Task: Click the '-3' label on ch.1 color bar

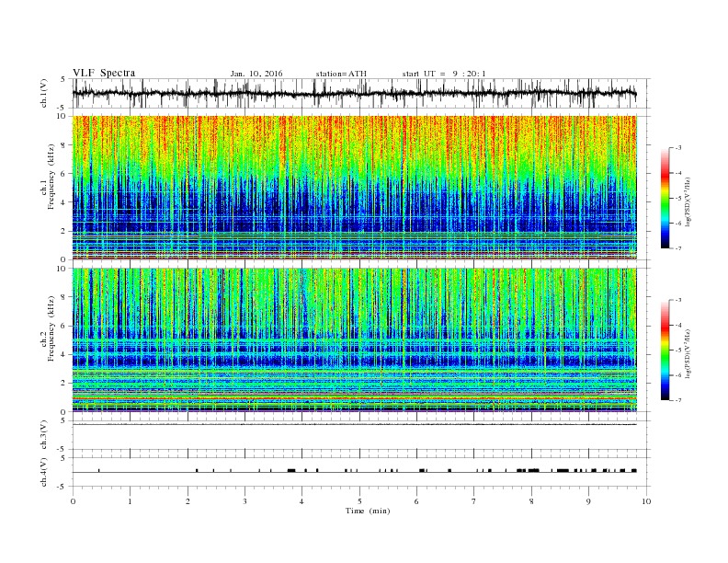Action: pyautogui.click(x=678, y=148)
